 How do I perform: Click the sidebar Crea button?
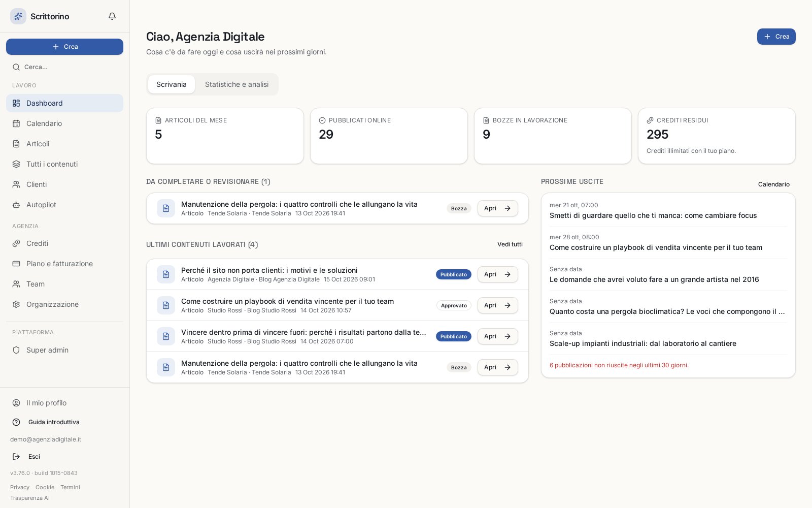(64, 47)
